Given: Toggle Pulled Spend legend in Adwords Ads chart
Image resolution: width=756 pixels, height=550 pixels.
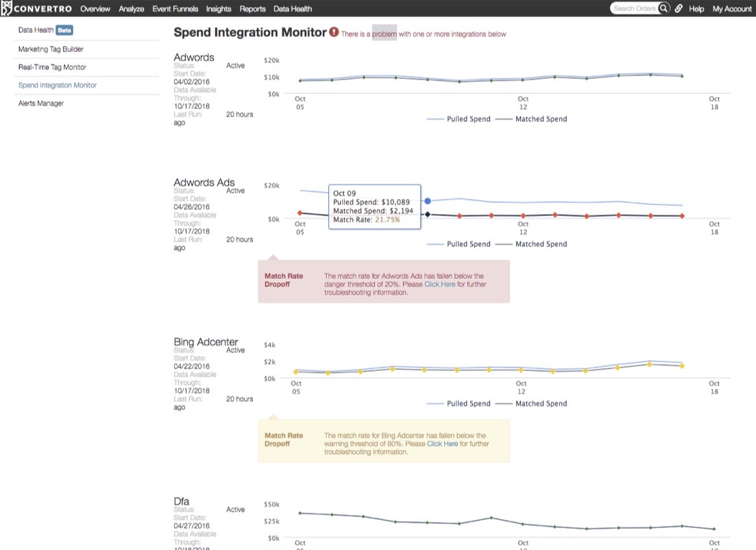Looking at the screenshot, I should pos(459,244).
